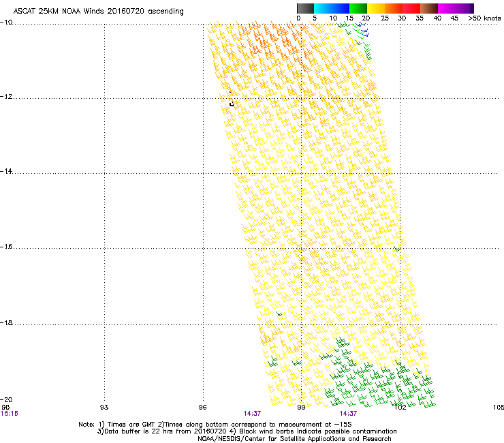Pick the red 30–35 knot color bar segment

(x=411, y=8)
